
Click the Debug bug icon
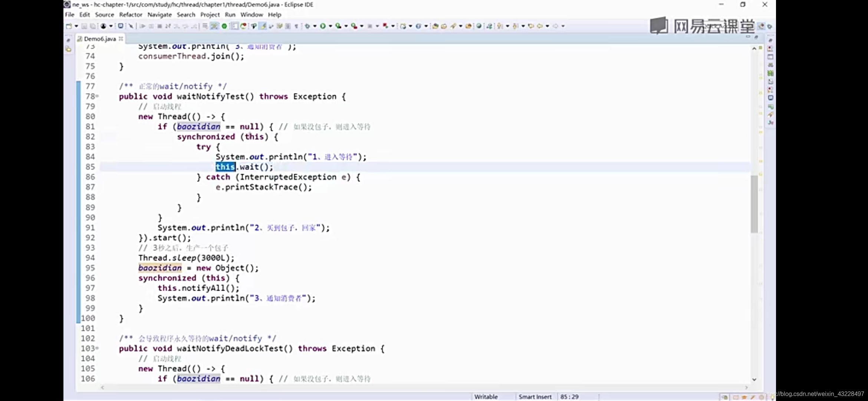307,26
